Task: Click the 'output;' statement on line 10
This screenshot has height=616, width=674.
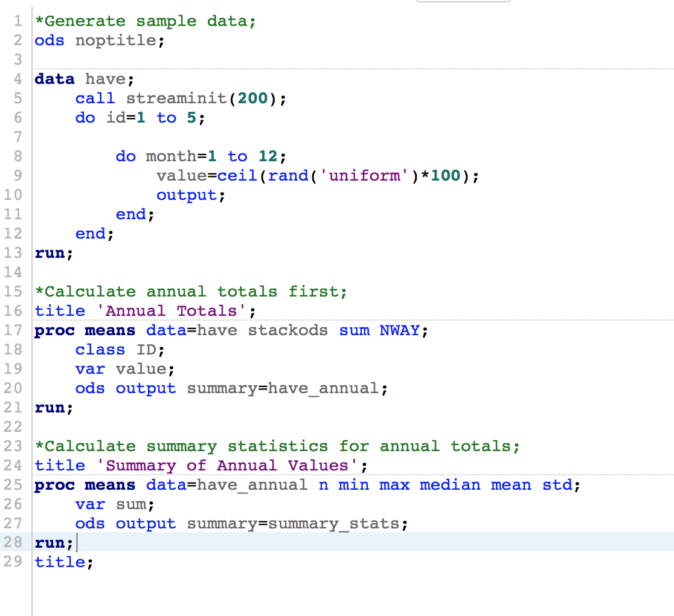Action: point(190,195)
